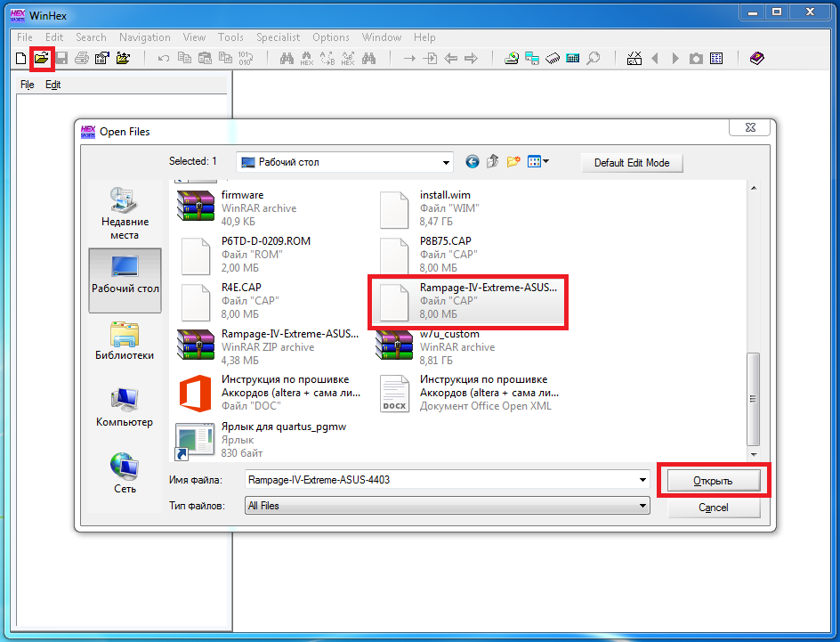The height and width of the screenshot is (642, 840).
Task: Expand the Рабочий стол location dropdown
Action: coord(446,162)
